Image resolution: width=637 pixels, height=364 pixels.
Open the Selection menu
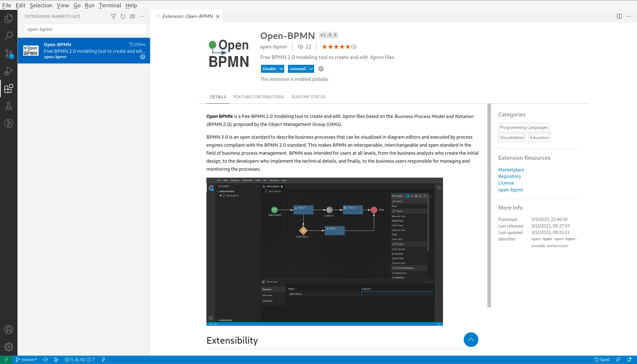coord(41,5)
